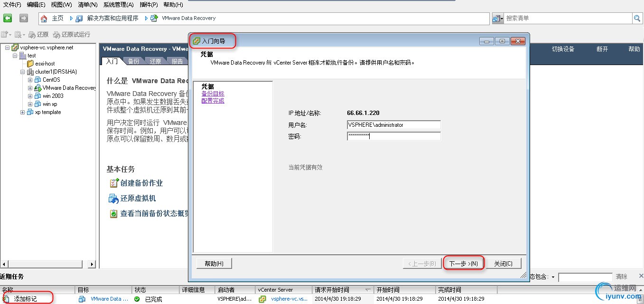The height and width of the screenshot is (304, 644).
Task: Expand the CentOS tree node
Action: (x=30, y=80)
